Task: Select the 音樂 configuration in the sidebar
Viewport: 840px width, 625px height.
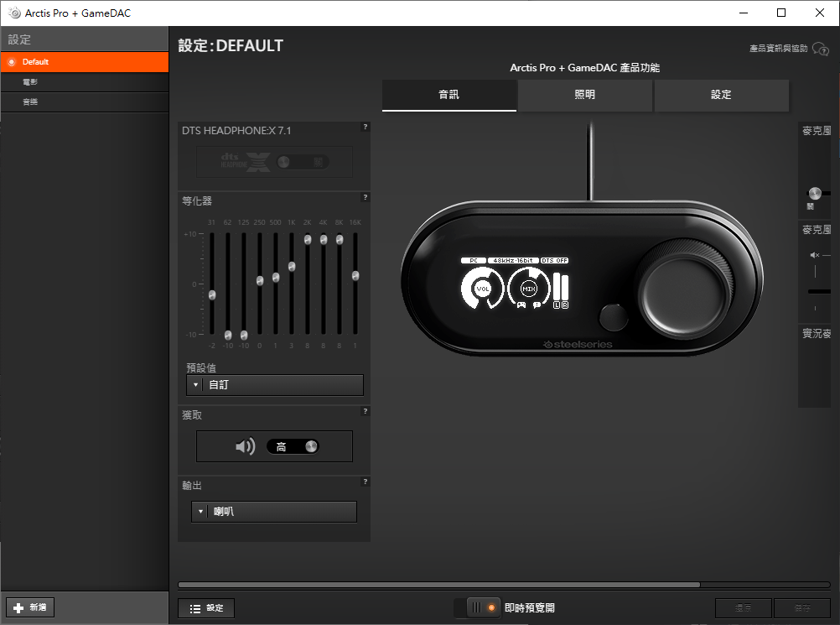Action: pyautogui.click(x=85, y=102)
